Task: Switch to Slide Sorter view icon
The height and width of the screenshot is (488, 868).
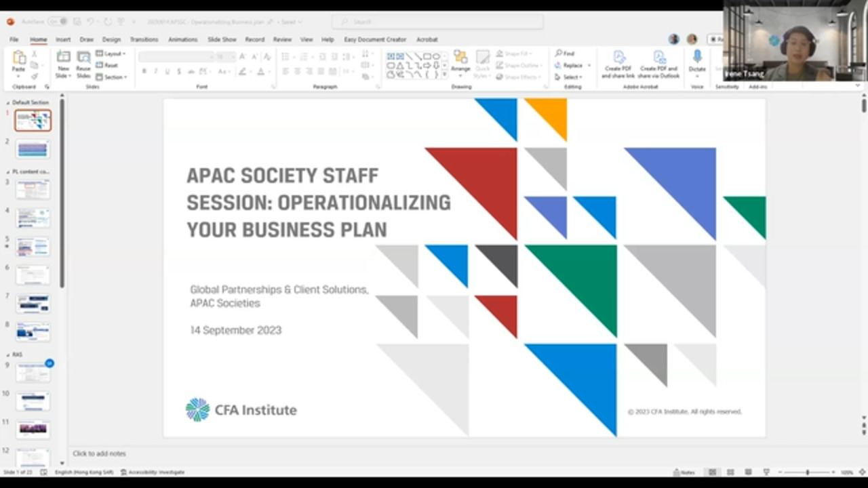Action: point(730,472)
